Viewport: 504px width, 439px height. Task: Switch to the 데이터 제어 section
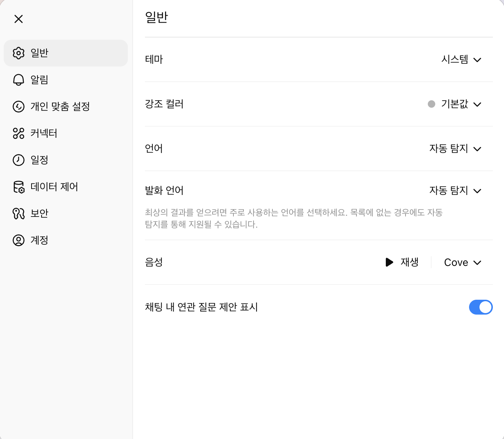(54, 187)
